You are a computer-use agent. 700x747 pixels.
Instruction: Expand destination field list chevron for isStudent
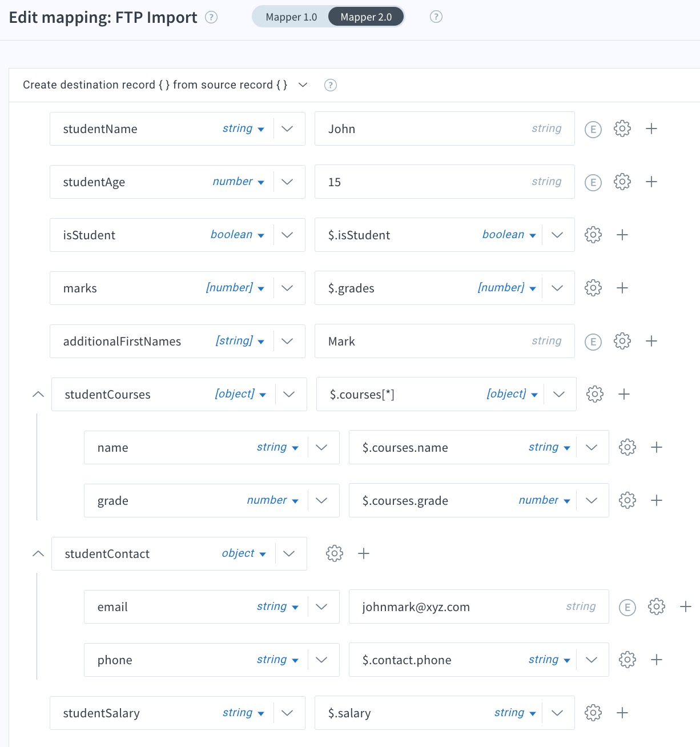(x=287, y=235)
